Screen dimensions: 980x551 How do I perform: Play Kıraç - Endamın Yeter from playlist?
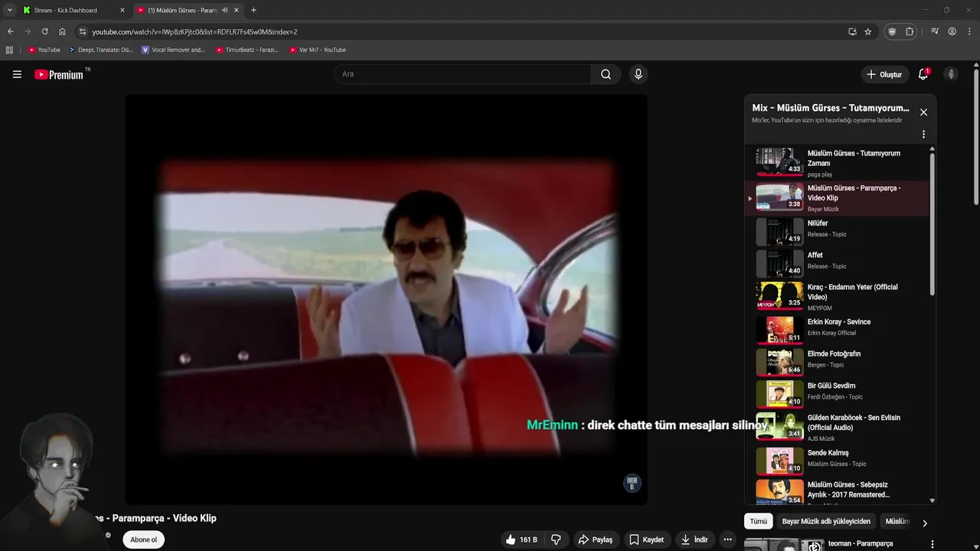coord(838,295)
